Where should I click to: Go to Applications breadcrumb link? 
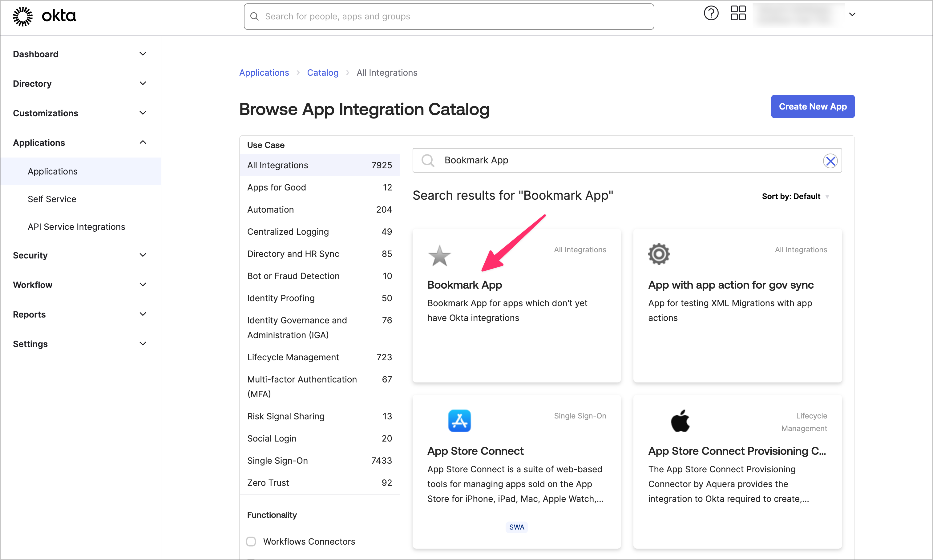(264, 72)
